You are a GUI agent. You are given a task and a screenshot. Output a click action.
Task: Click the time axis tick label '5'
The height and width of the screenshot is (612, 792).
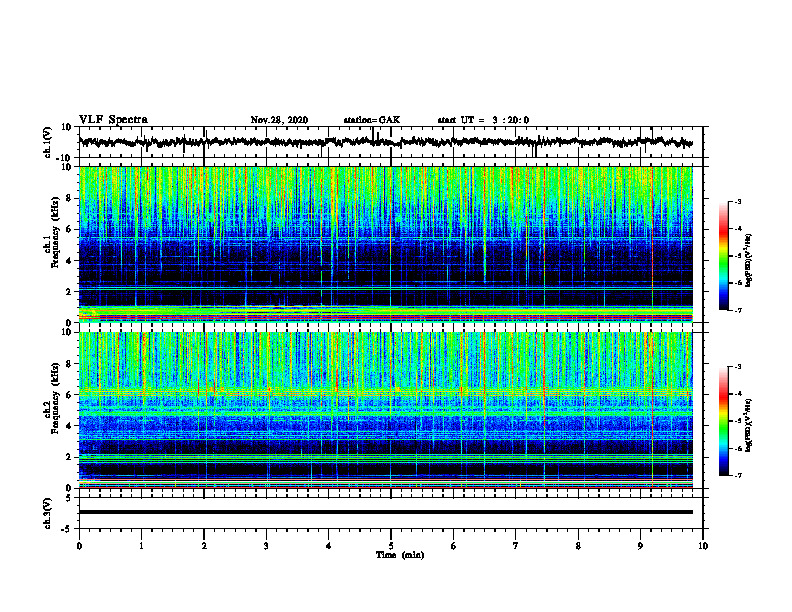pos(391,546)
